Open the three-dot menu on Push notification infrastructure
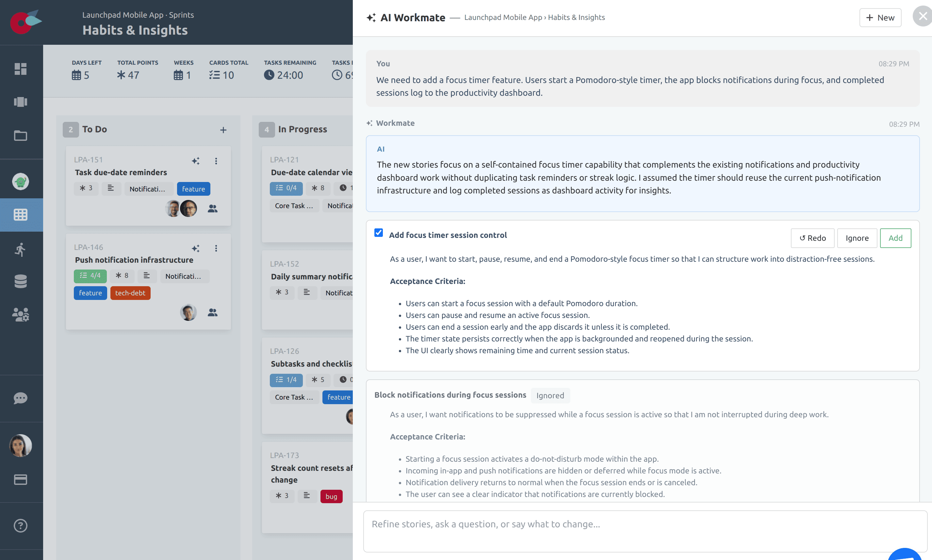The width and height of the screenshot is (932, 560). 216,248
